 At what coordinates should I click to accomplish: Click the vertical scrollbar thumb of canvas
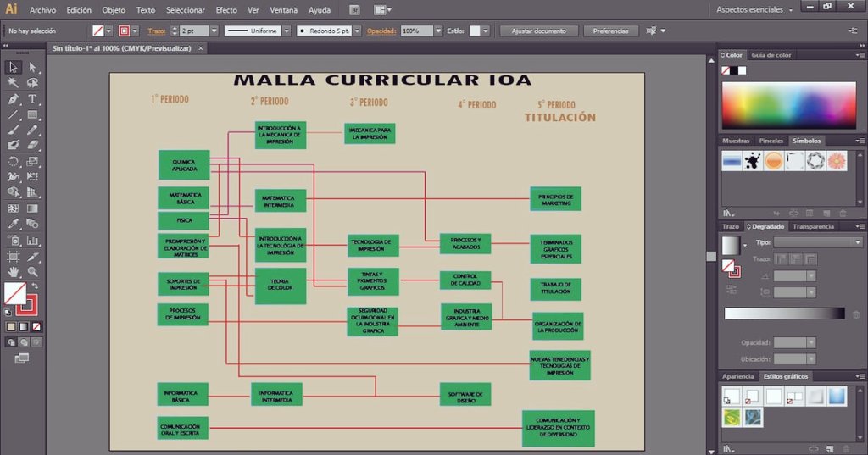click(711, 256)
